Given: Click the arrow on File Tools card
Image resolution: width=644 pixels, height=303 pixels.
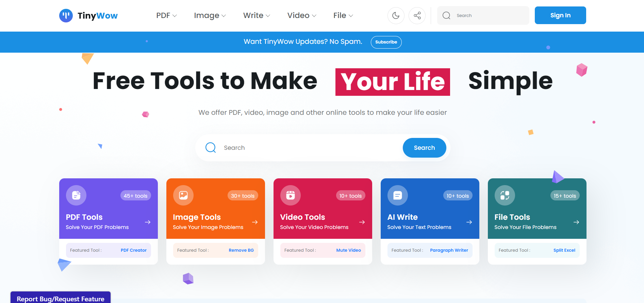Looking at the screenshot, I should pos(576,222).
